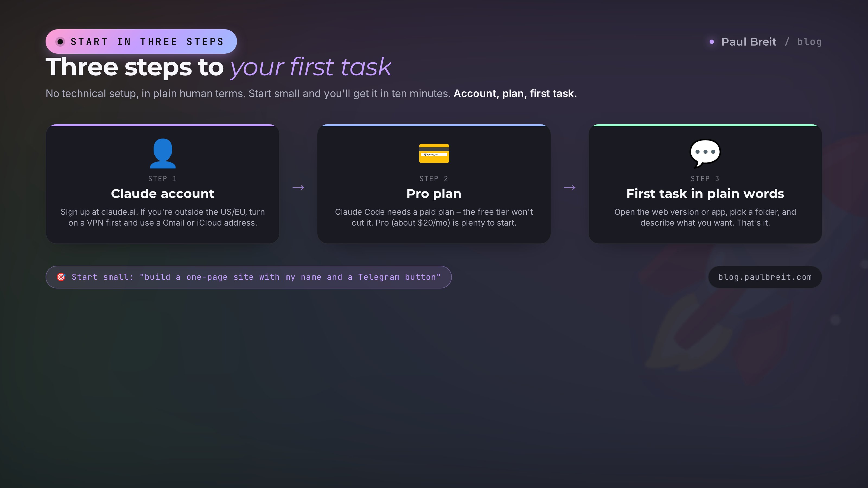Click the 'No technical setup' subtitle sentence
This screenshot has width=868, height=488.
248,93
